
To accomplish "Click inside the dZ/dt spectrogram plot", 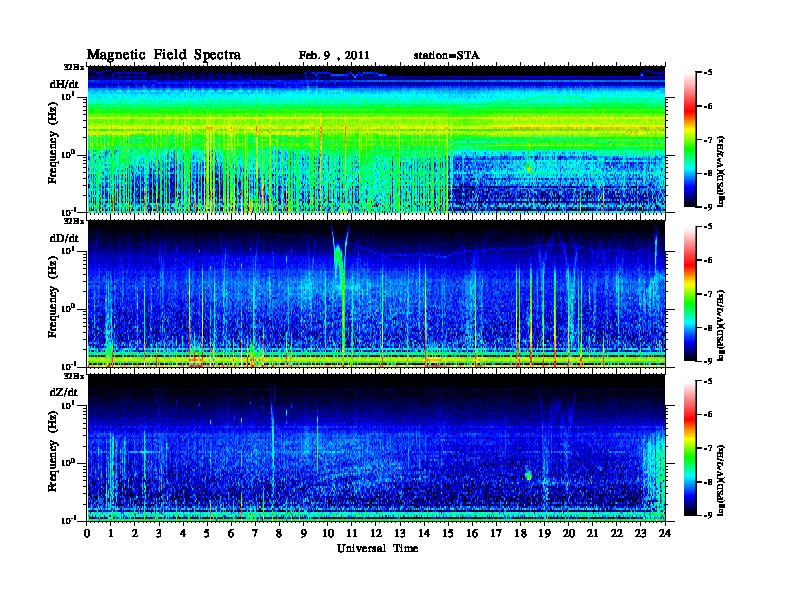I will 376,448.
